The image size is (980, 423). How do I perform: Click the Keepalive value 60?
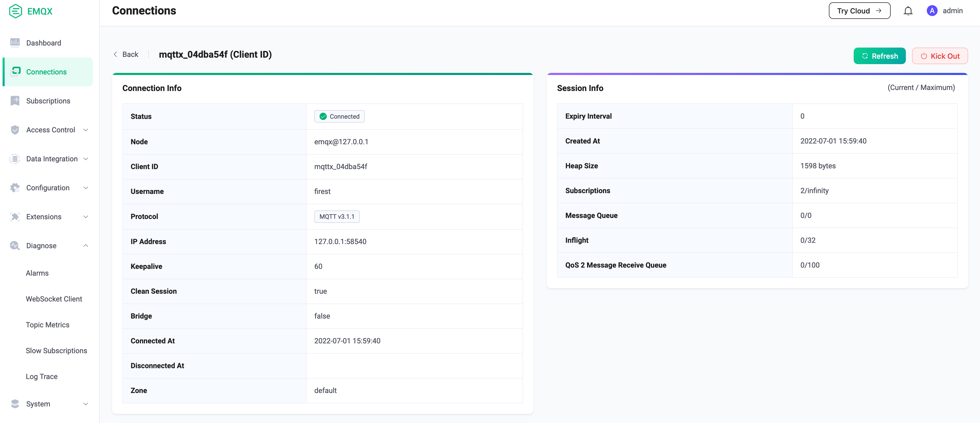[x=318, y=266]
